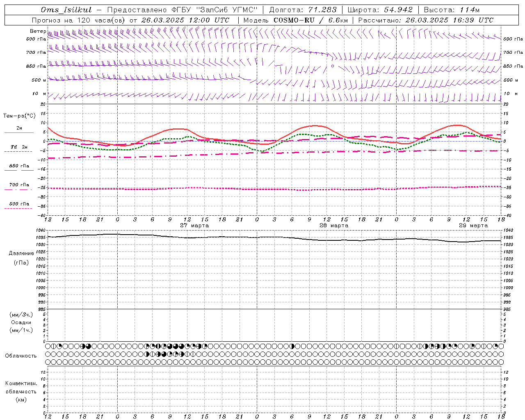This screenshot has width=525, height=420.
Task: Click the "Осадки" precipitation label
Action: tap(21, 322)
